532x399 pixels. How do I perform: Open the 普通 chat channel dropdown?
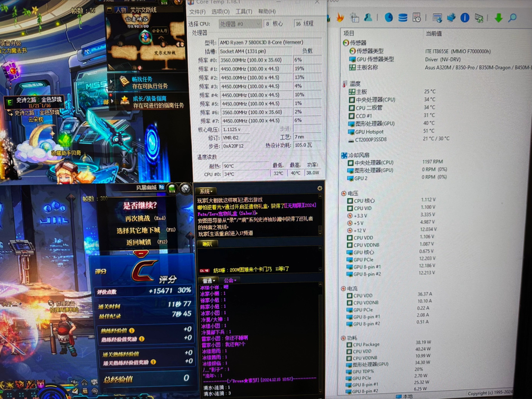coord(209,280)
